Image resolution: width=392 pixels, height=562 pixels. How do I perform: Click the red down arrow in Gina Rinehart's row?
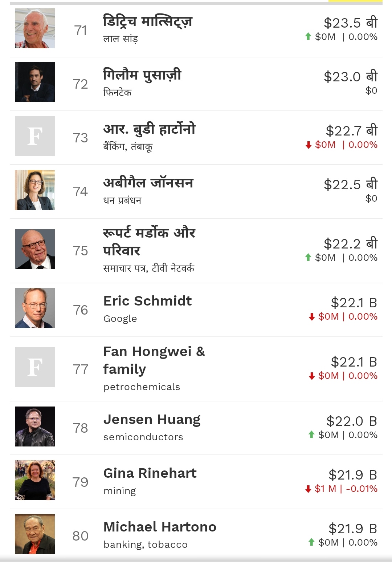[308, 489]
